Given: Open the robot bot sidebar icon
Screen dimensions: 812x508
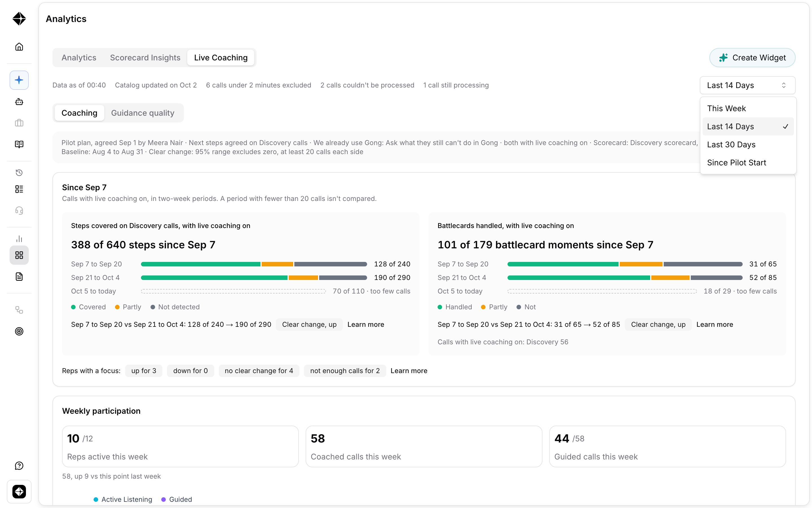Looking at the screenshot, I should pyautogui.click(x=19, y=102).
